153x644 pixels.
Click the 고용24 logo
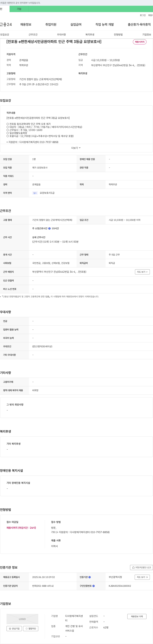[x=6, y=24]
